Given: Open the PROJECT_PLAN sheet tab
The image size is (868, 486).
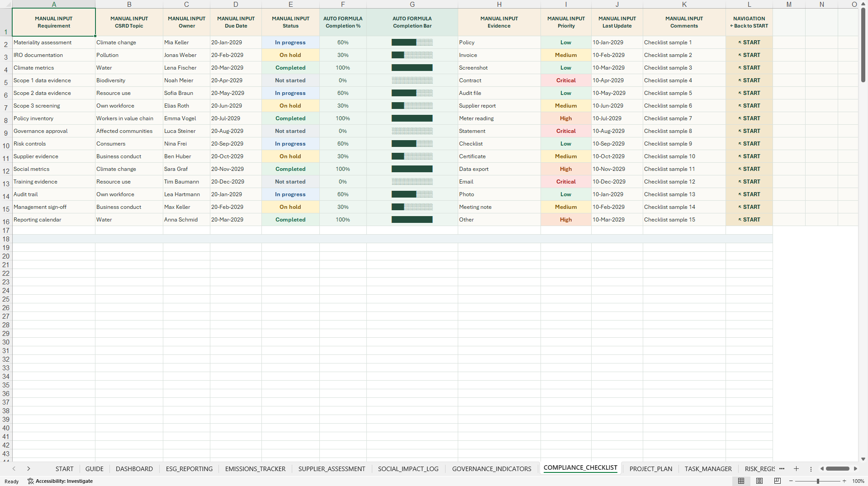Looking at the screenshot, I should [x=650, y=469].
